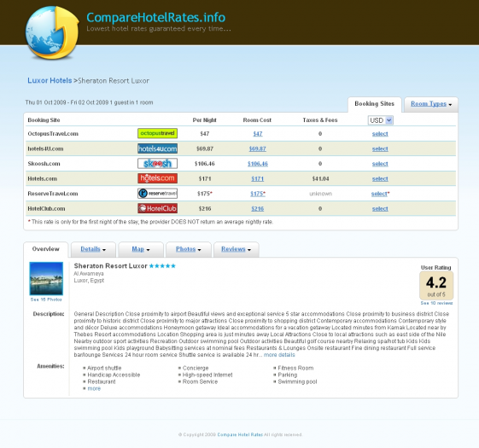Click the Taxes & Fees column header
This screenshot has height=448, width=479.
click(x=320, y=120)
